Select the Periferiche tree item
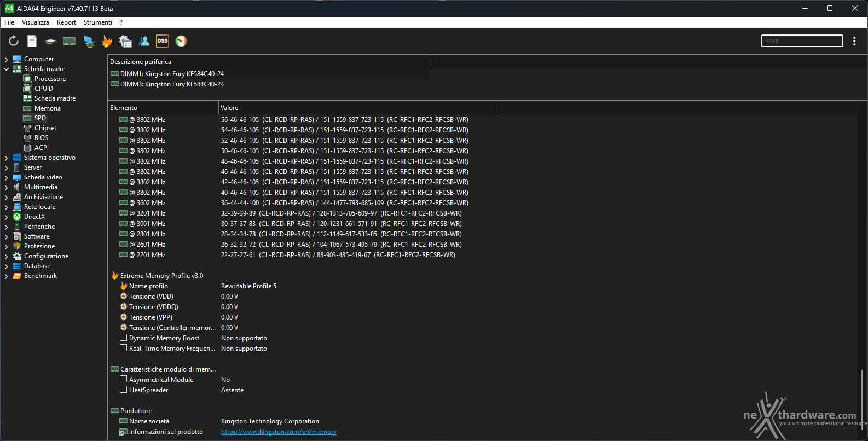The width and height of the screenshot is (868, 441). 39,227
